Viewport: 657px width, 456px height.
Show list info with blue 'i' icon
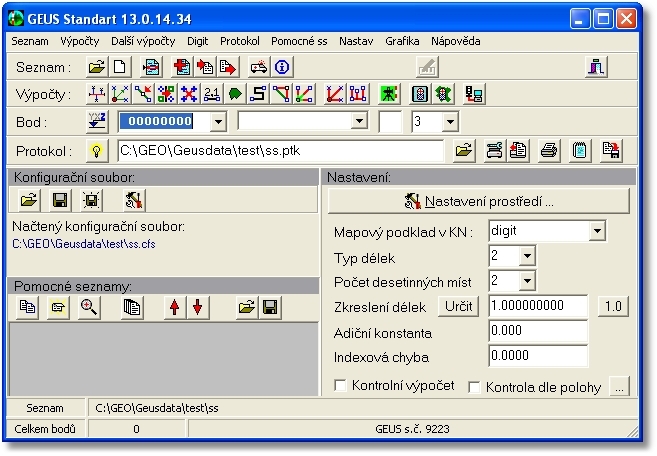tap(282, 67)
